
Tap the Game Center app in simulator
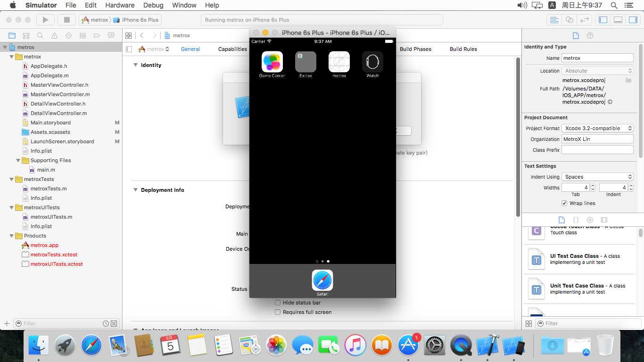click(x=272, y=65)
